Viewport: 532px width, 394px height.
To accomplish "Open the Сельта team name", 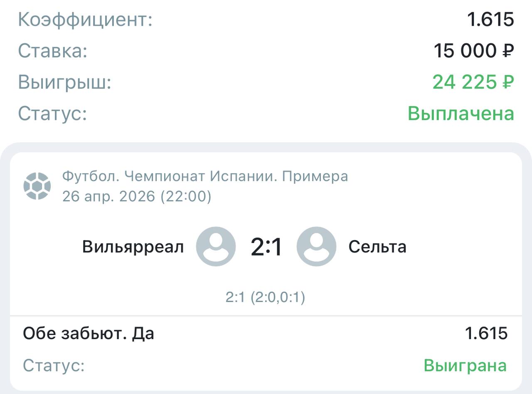I will [x=377, y=247].
